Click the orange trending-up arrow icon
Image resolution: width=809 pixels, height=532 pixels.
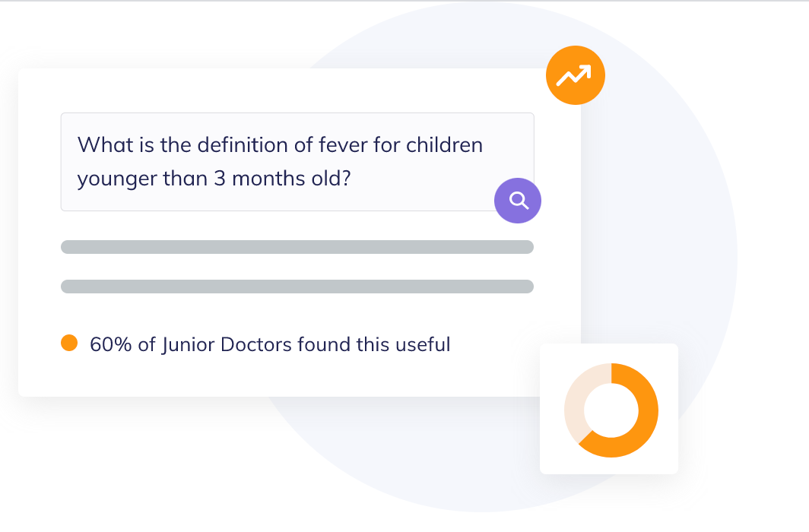coord(576,75)
